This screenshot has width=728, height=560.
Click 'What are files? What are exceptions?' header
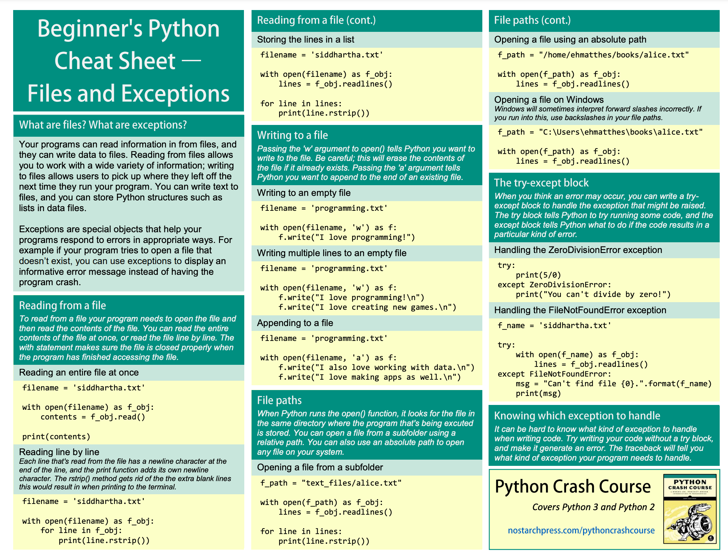[x=103, y=125]
